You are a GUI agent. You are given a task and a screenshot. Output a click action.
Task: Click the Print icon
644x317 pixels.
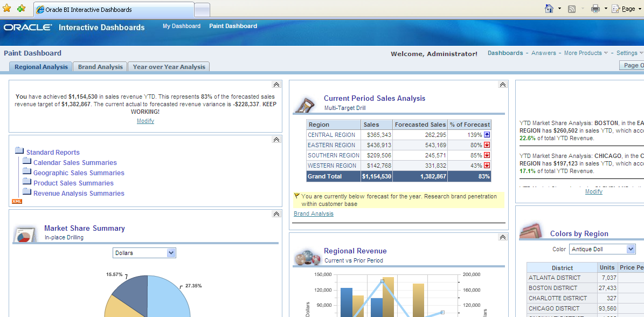tap(595, 9)
